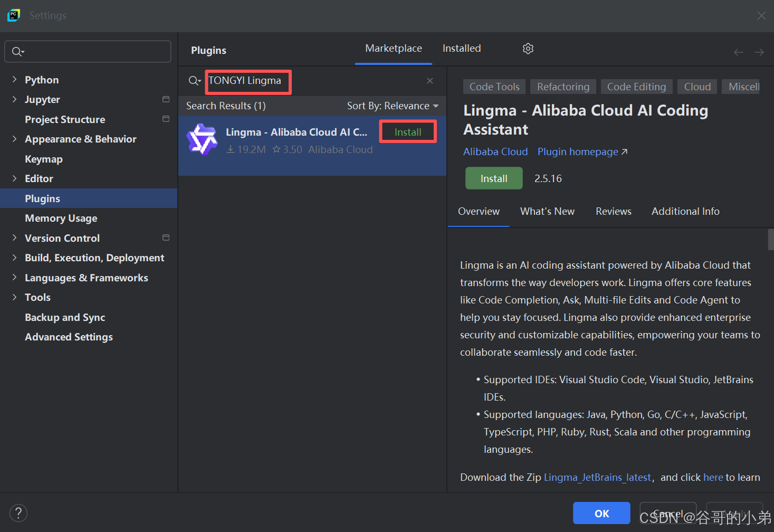Screen dimensions: 774x532
Task: Open the Overview tab
Action: 479,211
